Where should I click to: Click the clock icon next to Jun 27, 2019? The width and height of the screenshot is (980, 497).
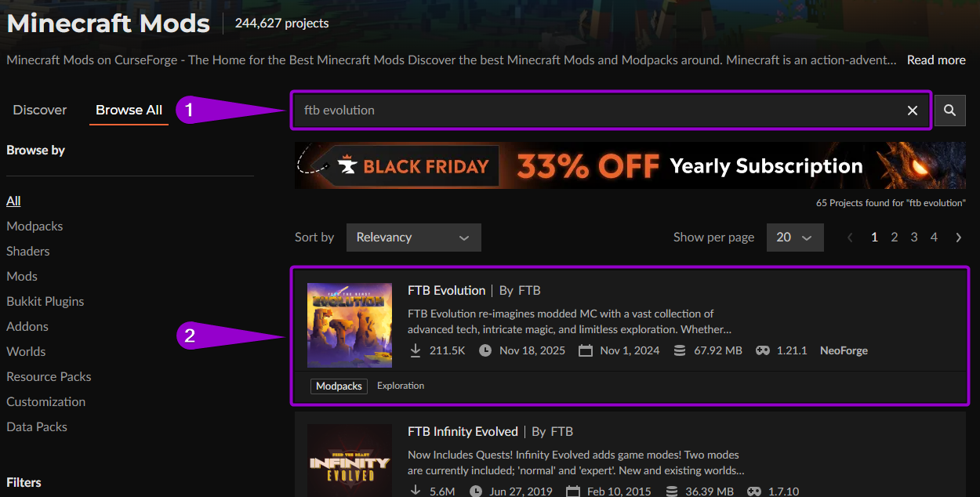click(x=475, y=492)
